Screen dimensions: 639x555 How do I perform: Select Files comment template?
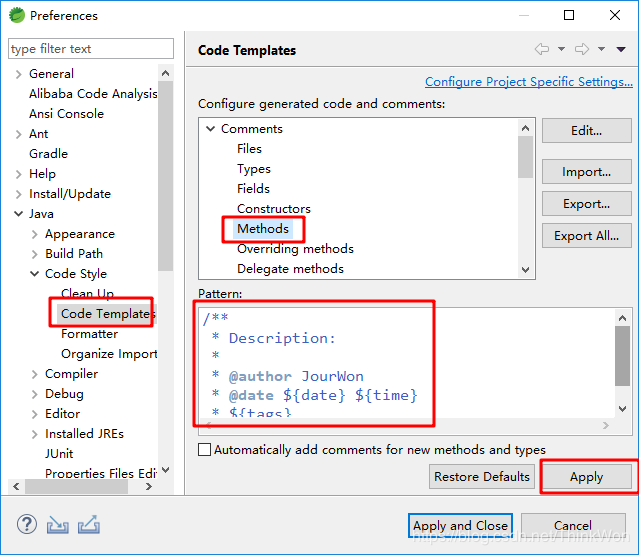249,149
